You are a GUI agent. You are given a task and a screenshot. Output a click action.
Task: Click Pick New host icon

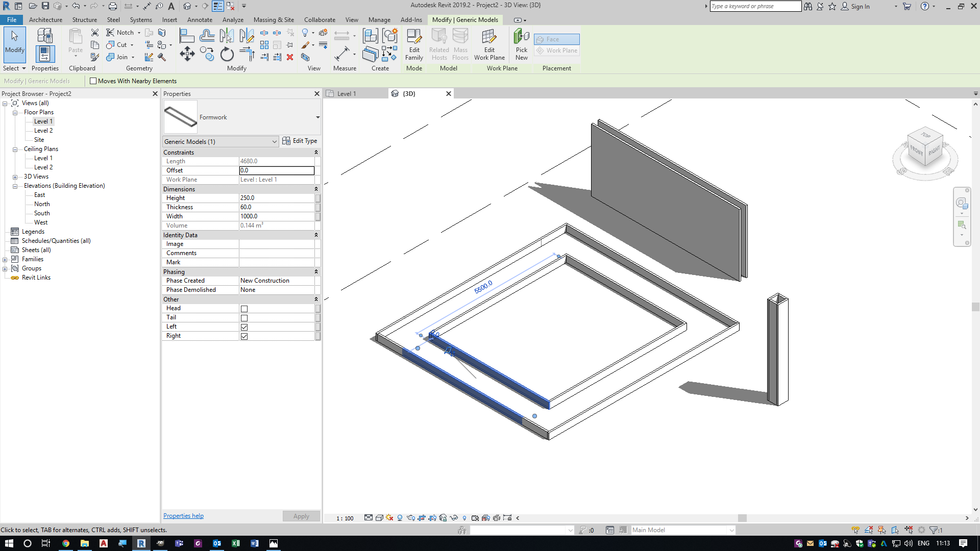521,45
